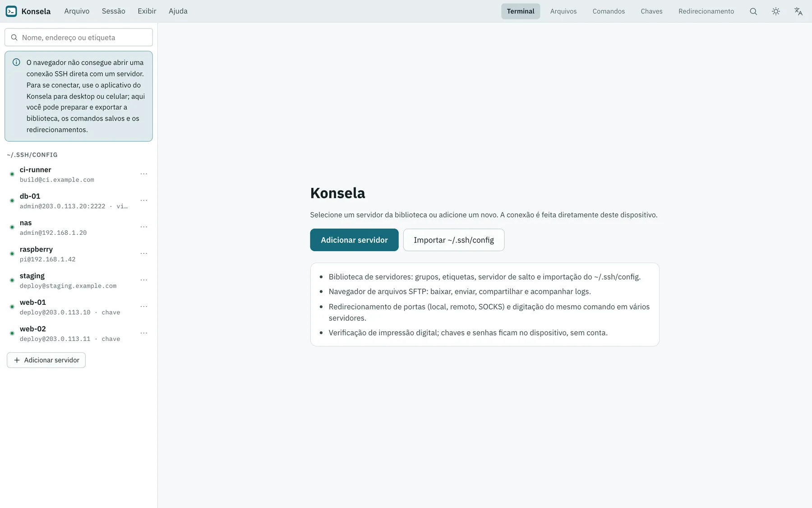Screen dimensions: 812x508
Task: Click the Selecione um servidor description text
Action: point(484,215)
